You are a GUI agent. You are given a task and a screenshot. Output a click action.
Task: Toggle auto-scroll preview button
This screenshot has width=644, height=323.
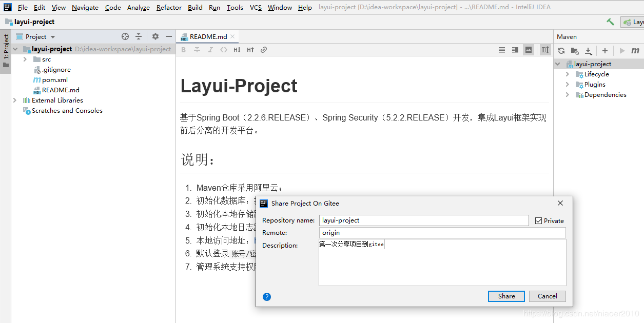pos(545,50)
